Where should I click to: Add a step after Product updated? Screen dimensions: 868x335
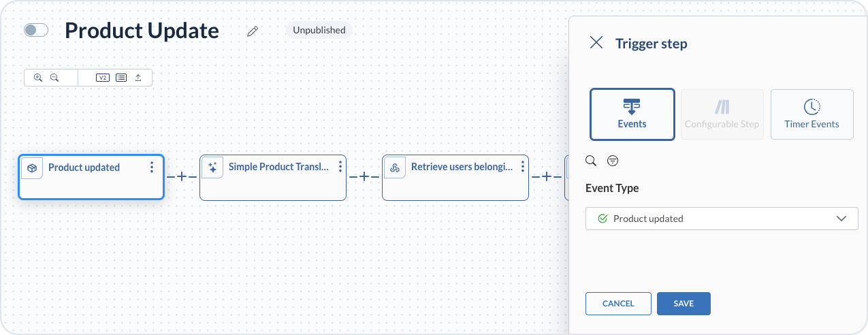182,177
